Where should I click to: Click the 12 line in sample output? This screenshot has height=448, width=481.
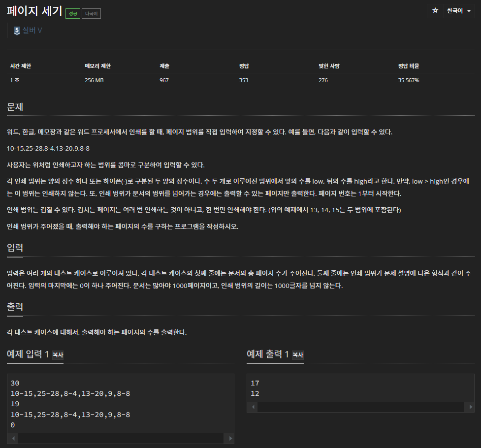255,393
